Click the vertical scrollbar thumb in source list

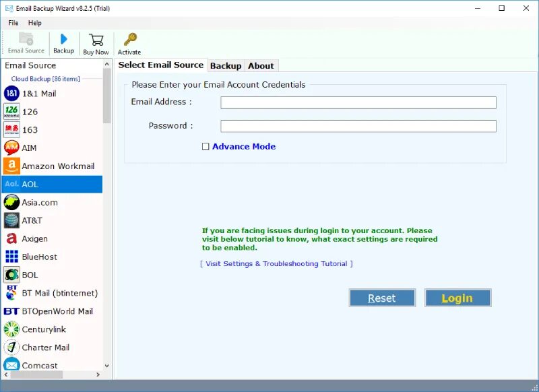(107, 96)
